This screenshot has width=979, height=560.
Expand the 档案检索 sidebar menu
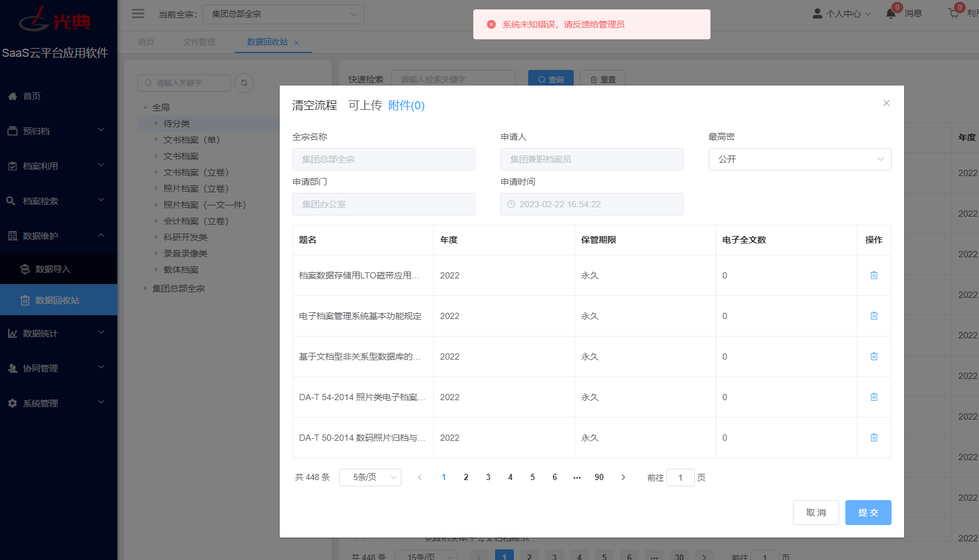[59, 201]
